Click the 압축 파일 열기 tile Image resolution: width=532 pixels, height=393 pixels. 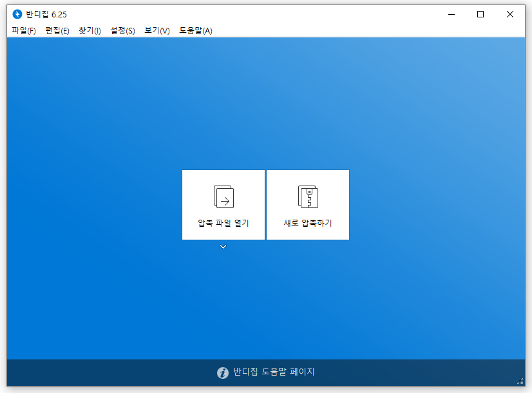click(x=223, y=205)
